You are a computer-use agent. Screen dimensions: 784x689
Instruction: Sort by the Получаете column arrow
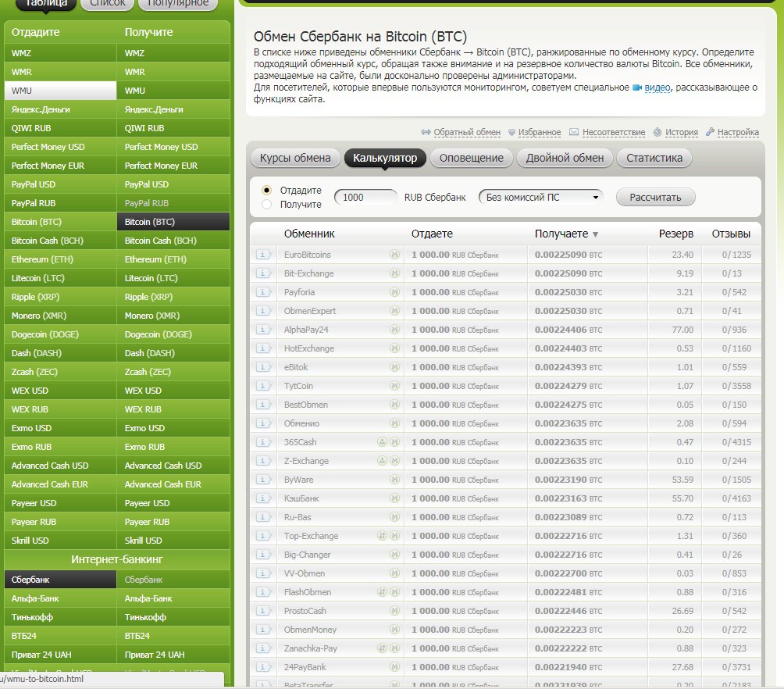coord(595,234)
